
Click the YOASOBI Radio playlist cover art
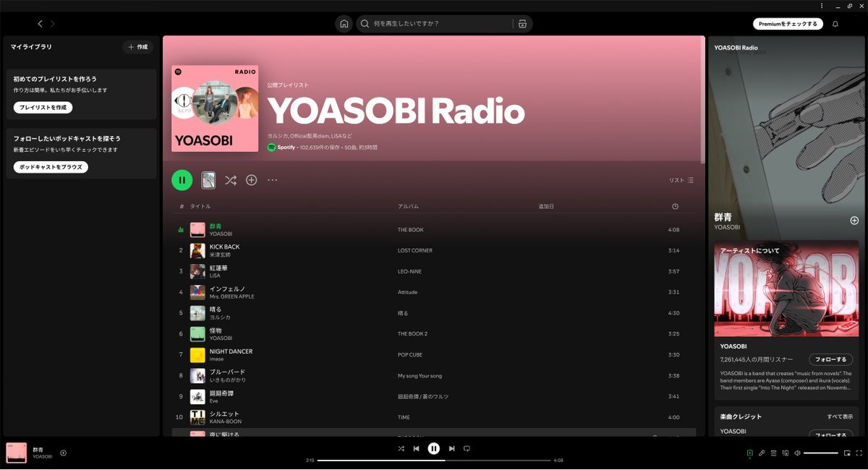point(215,108)
